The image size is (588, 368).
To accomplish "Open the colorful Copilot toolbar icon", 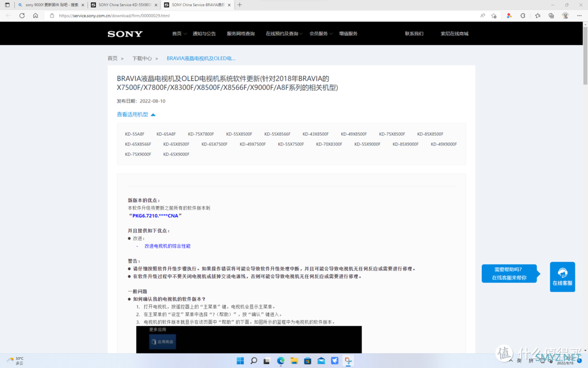I will click(509, 16).
